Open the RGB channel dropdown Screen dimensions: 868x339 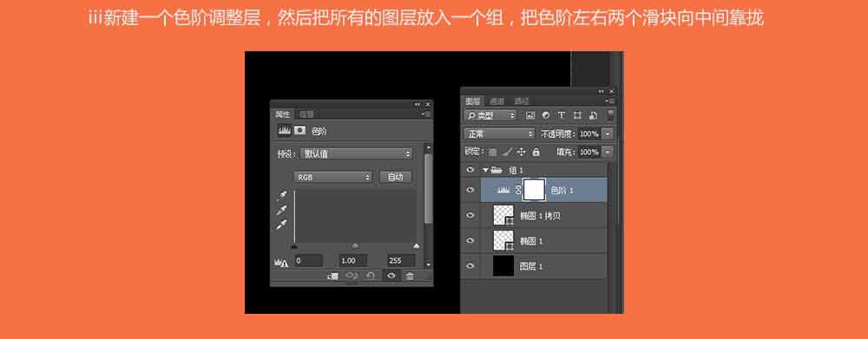tap(332, 177)
